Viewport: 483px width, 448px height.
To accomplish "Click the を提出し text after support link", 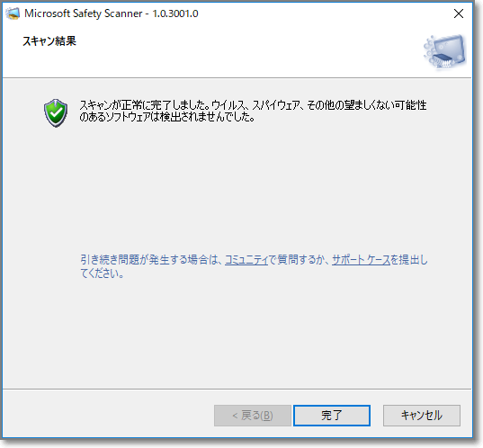I will click(x=409, y=260).
